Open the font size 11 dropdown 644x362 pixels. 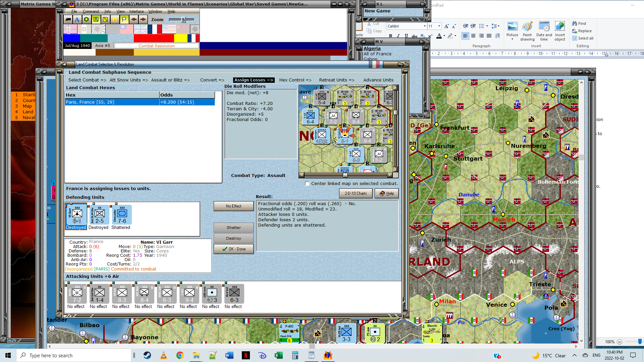[439, 26]
